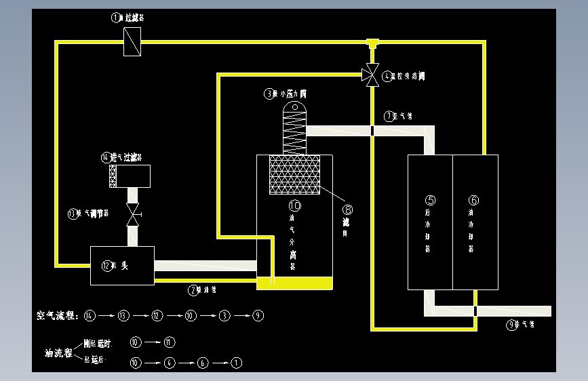The height and width of the screenshot is (381, 588).
Task: Click circled 3 in the air flow sequence
Action: [224, 316]
